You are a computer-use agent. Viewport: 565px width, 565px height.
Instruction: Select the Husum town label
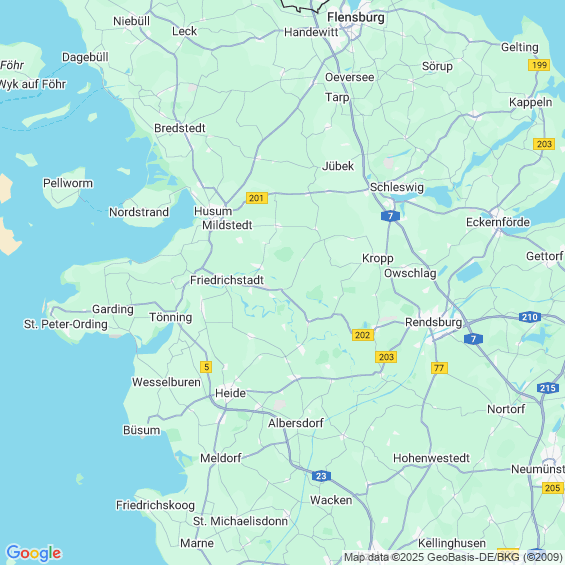(x=213, y=211)
